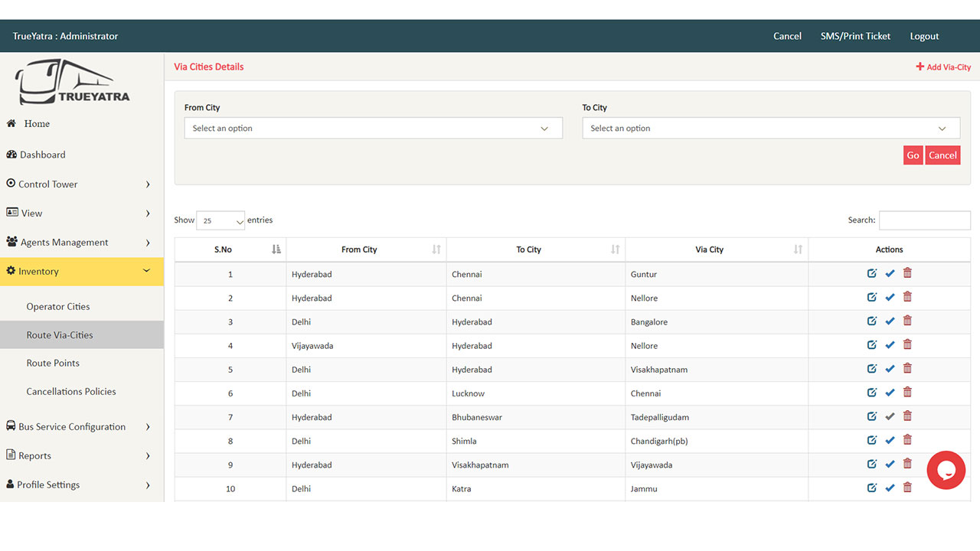
Task: Toggle grey checkmark status for Tadepalligudam row
Action: click(x=890, y=416)
